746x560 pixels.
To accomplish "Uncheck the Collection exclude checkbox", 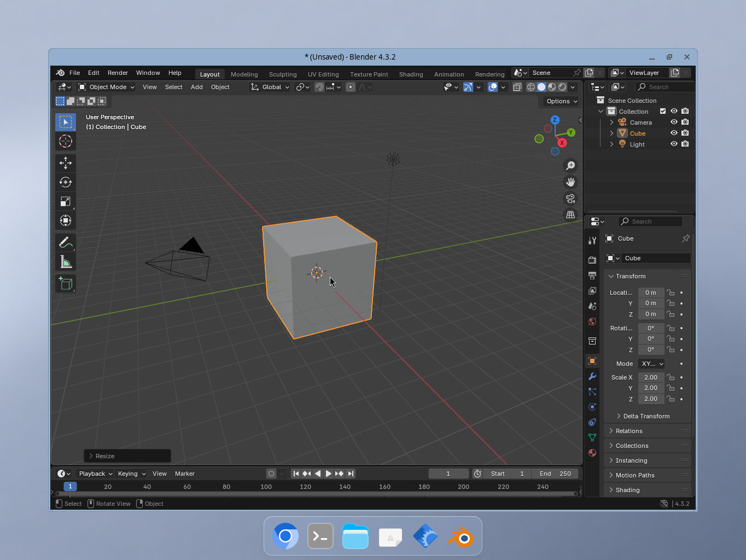I will [x=663, y=111].
